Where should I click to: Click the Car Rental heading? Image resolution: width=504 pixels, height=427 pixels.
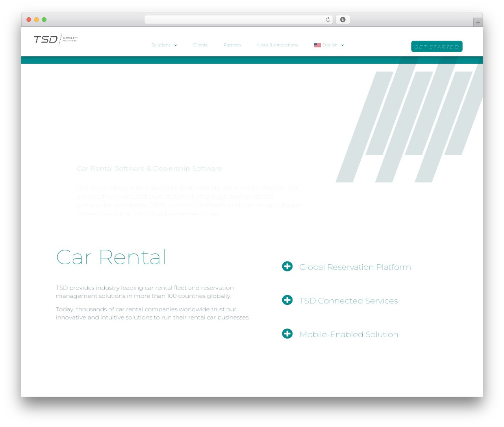click(x=111, y=257)
